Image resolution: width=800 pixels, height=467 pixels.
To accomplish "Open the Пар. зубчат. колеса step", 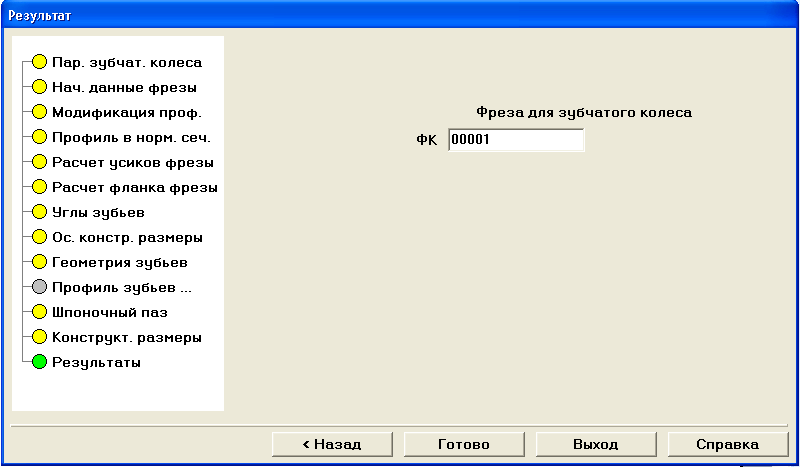I will tap(127, 63).
